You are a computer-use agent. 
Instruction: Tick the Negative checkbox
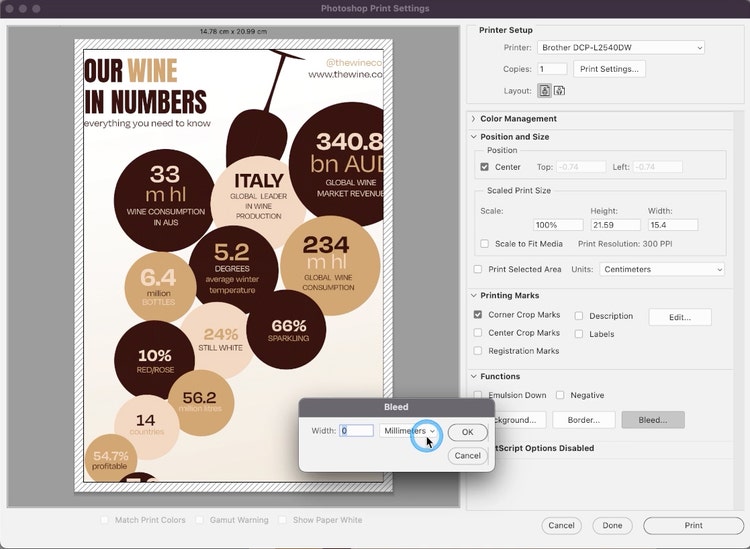click(x=560, y=395)
